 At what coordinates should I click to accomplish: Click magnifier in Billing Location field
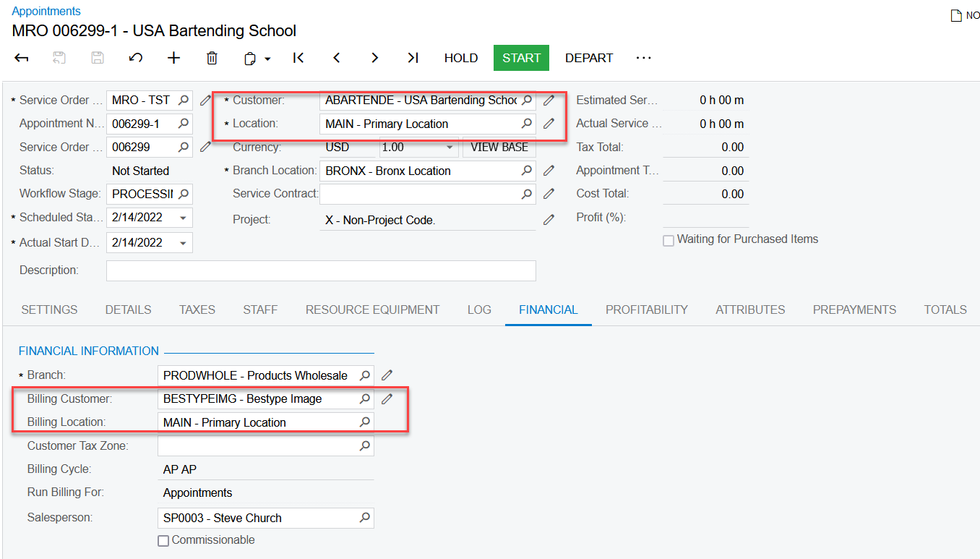pos(365,422)
